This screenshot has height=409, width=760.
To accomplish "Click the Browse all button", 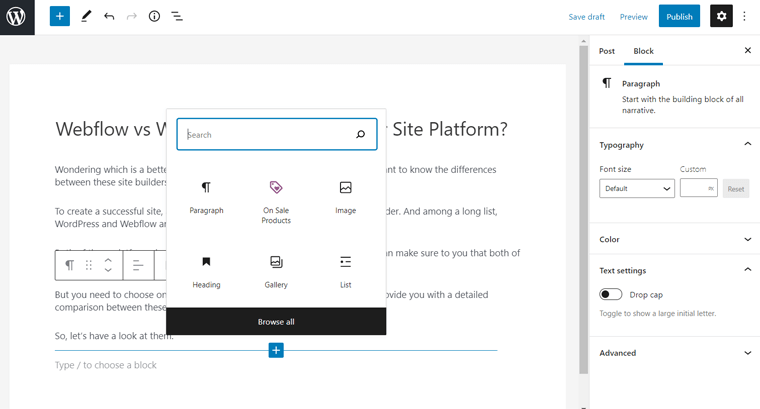I will click(x=276, y=321).
